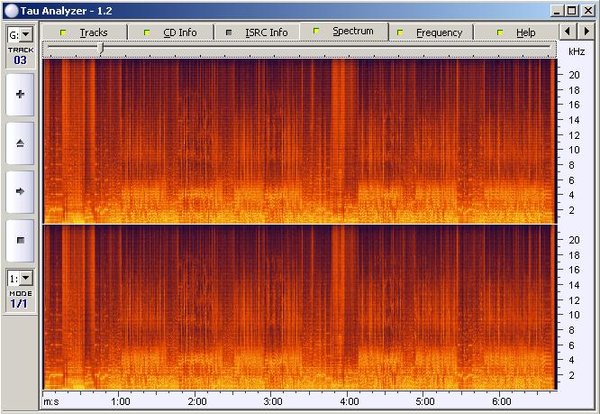The image size is (600, 414).
Task: Click the green indicator on Tracks tab
Action: tap(63, 33)
